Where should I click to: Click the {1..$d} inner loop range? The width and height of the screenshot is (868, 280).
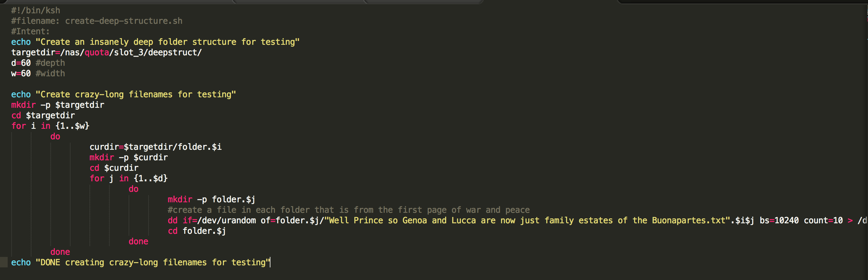[x=151, y=178]
